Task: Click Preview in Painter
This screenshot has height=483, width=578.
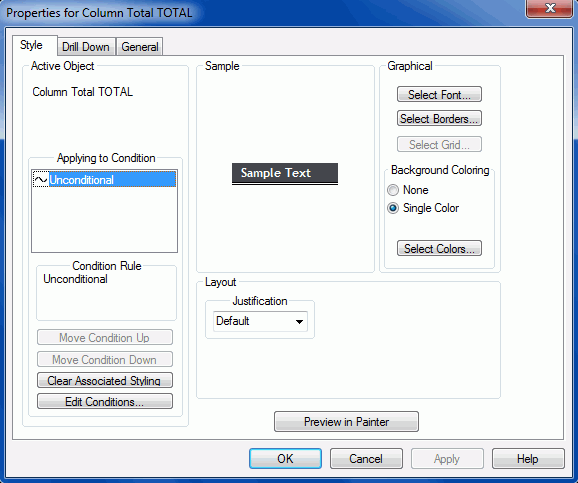Action: pyautogui.click(x=346, y=421)
